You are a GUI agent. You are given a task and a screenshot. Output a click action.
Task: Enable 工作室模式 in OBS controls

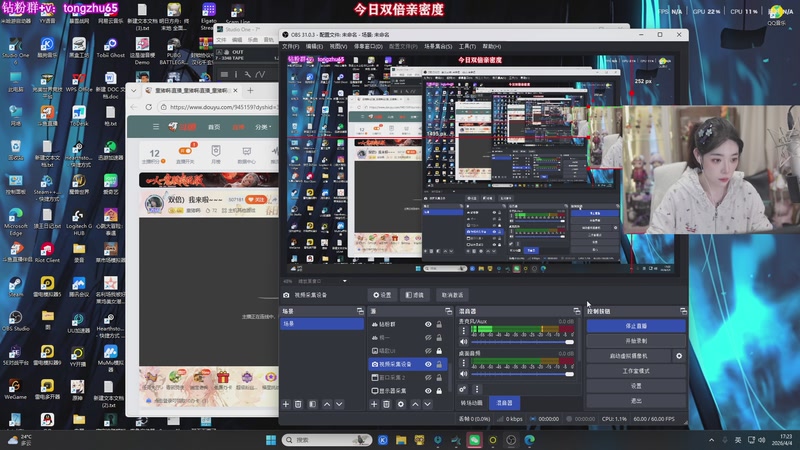pyautogui.click(x=636, y=371)
